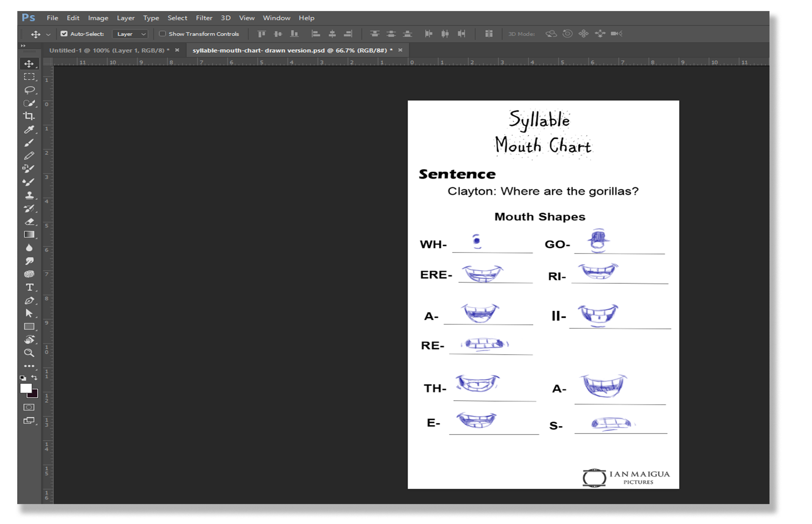Select the Lasso tool

29,90
